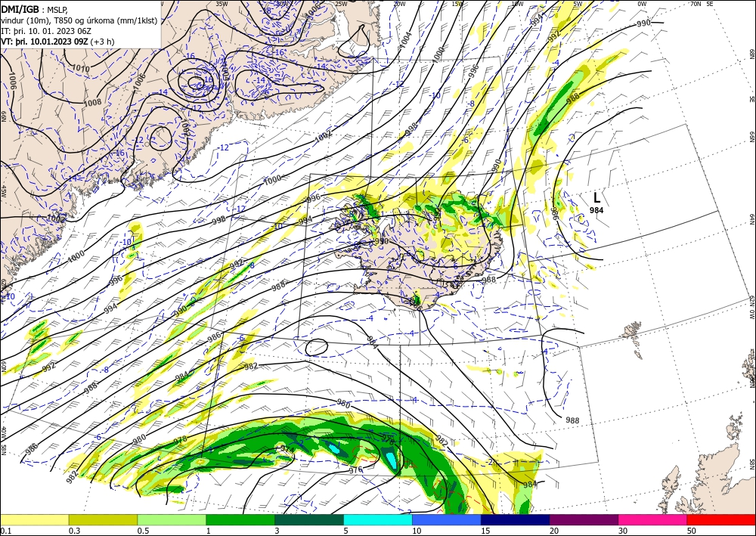The width and height of the screenshot is (756, 536).
Task: Click the '30' legend scale label
Action: click(x=623, y=531)
